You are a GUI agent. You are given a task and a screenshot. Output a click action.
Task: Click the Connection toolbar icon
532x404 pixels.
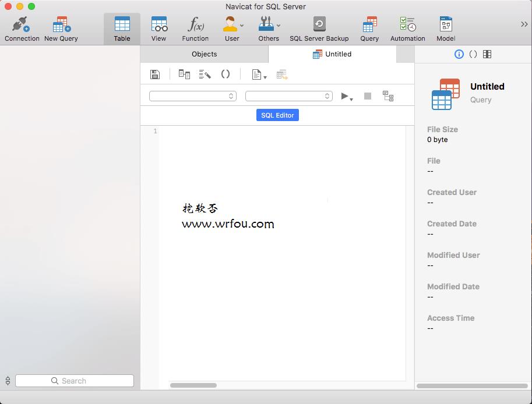click(x=22, y=29)
